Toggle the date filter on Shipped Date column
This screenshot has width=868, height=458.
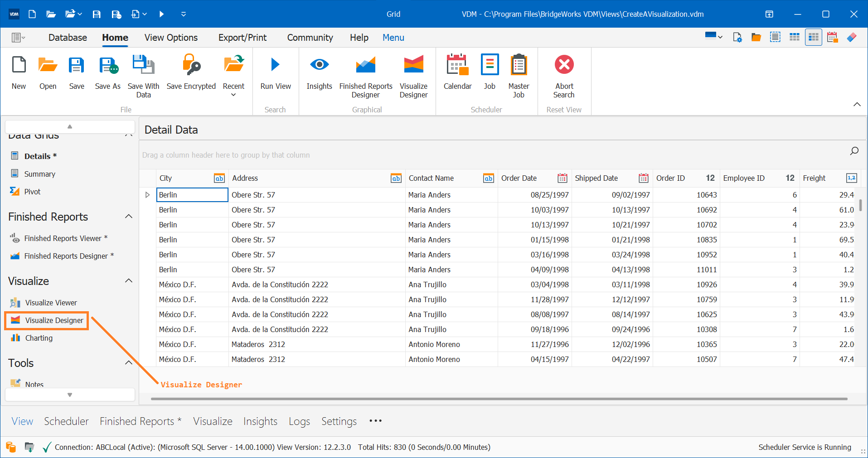point(643,178)
